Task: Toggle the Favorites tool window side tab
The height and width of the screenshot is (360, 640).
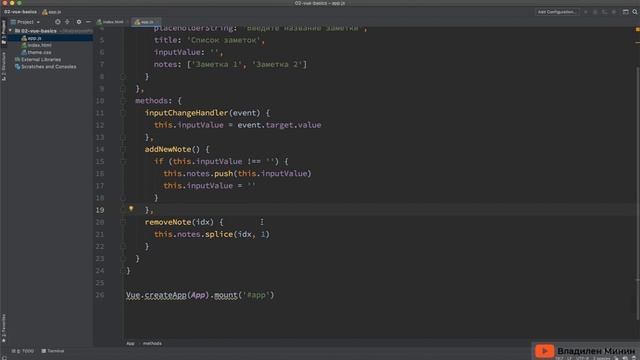Action: tap(4, 329)
